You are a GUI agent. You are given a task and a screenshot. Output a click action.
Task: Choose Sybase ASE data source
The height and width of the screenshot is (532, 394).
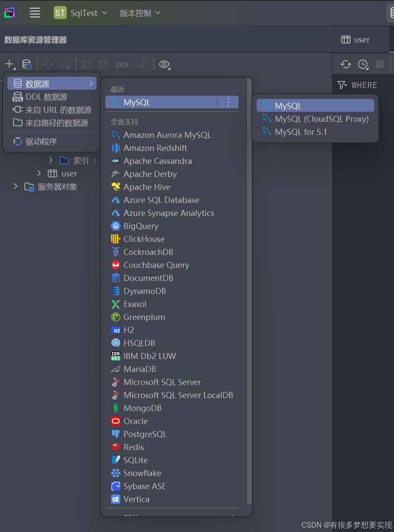tap(172, 486)
